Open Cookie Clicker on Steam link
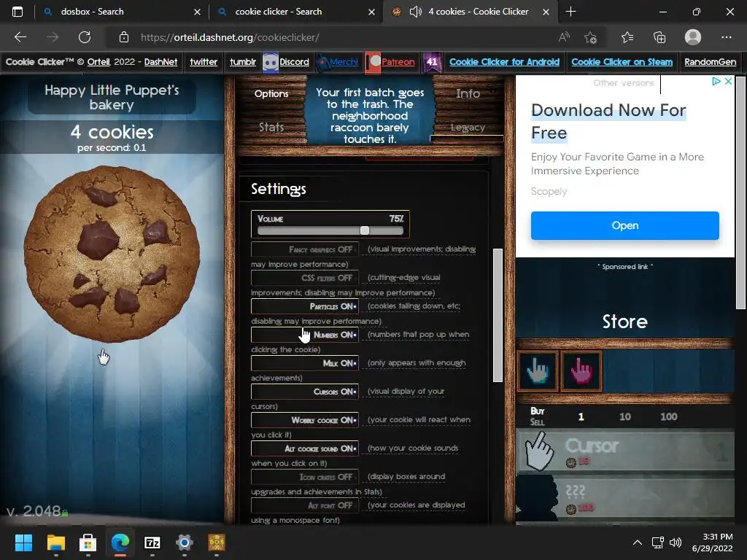Image resolution: width=747 pixels, height=560 pixels. coord(622,62)
